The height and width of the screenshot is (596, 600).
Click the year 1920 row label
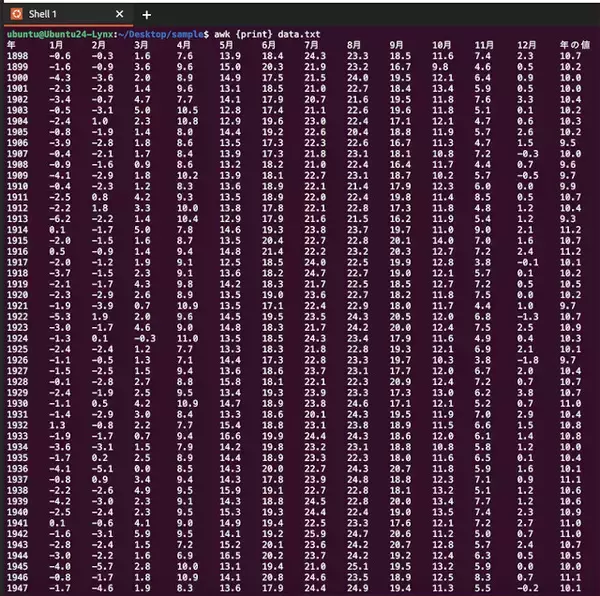point(18,295)
